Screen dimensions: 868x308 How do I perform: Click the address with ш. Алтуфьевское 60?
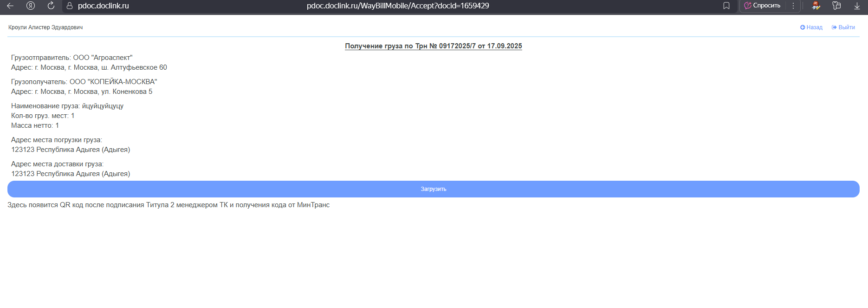coord(89,67)
